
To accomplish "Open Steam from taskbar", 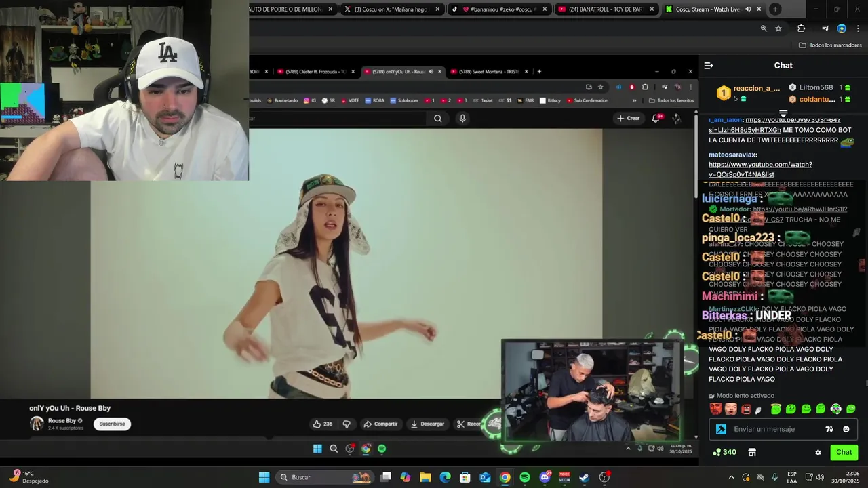I will pyautogui.click(x=584, y=477).
